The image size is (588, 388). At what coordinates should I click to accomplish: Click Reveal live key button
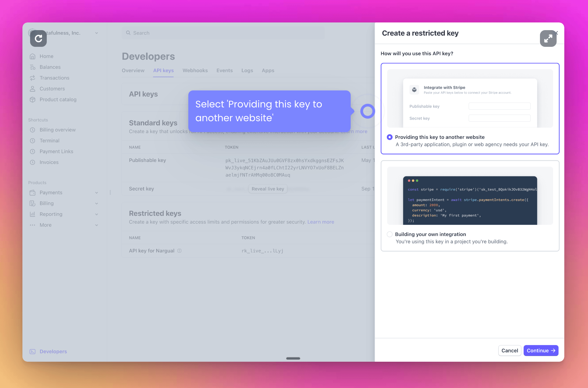[x=268, y=189]
